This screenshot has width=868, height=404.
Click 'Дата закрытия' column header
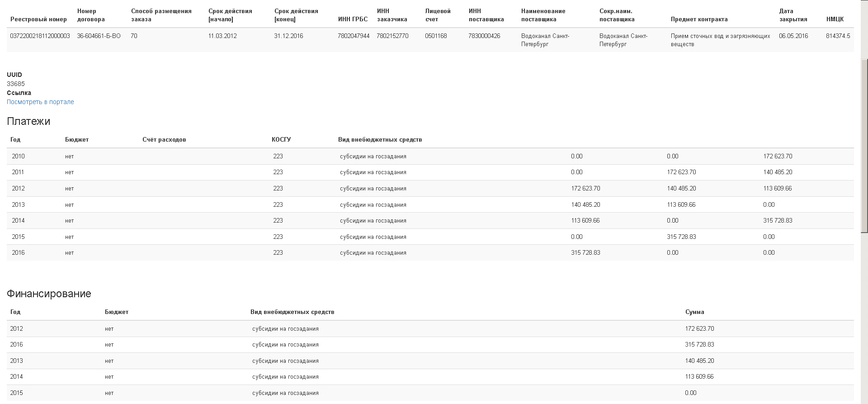point(793,15)
